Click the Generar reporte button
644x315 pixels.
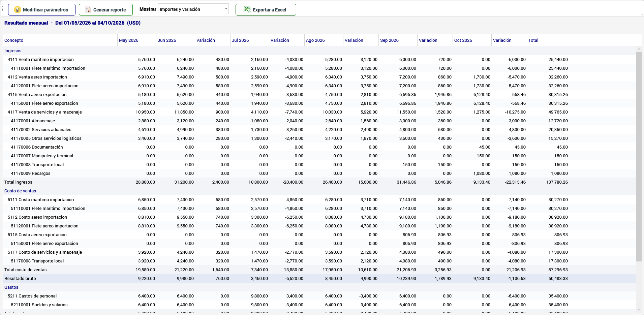tap(106, 10)
